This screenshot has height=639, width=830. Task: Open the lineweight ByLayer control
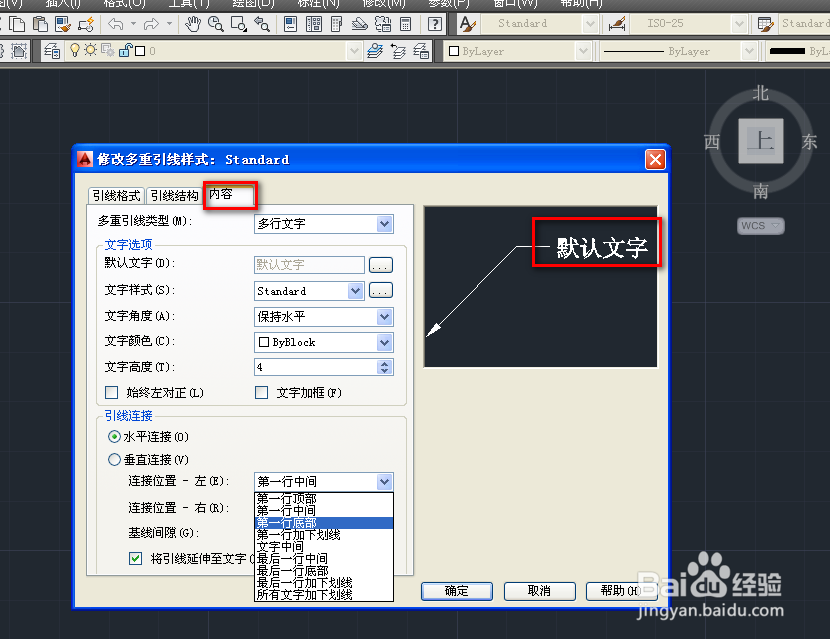tap(798, 51)
